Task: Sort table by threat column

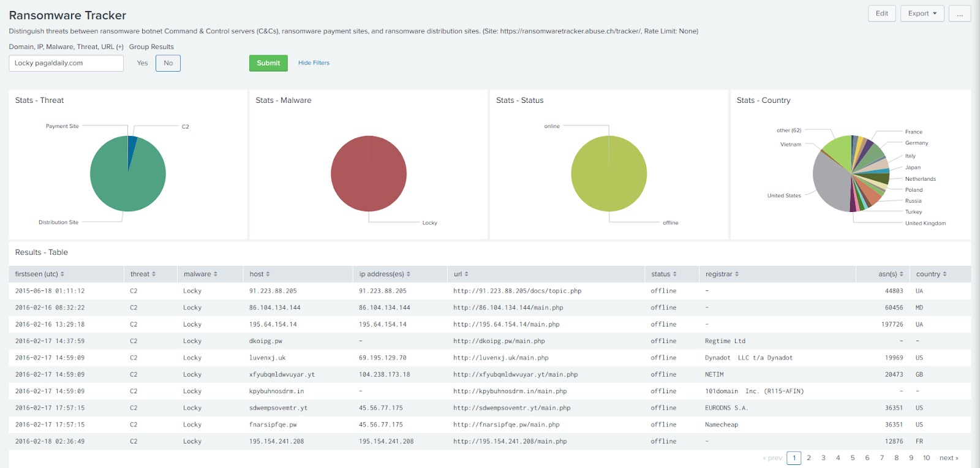Action: click(143, 274)
